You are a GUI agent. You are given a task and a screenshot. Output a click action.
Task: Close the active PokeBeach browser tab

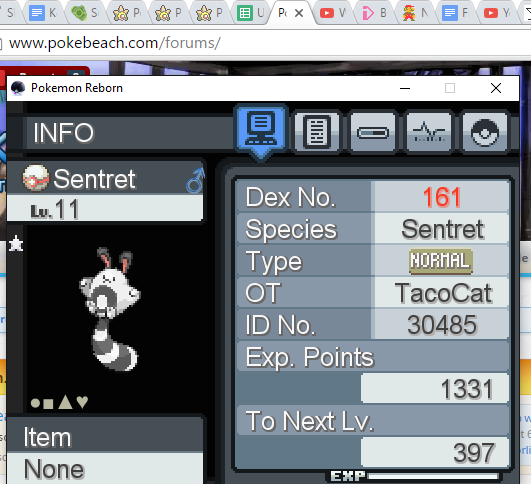(x=299, y=13)
